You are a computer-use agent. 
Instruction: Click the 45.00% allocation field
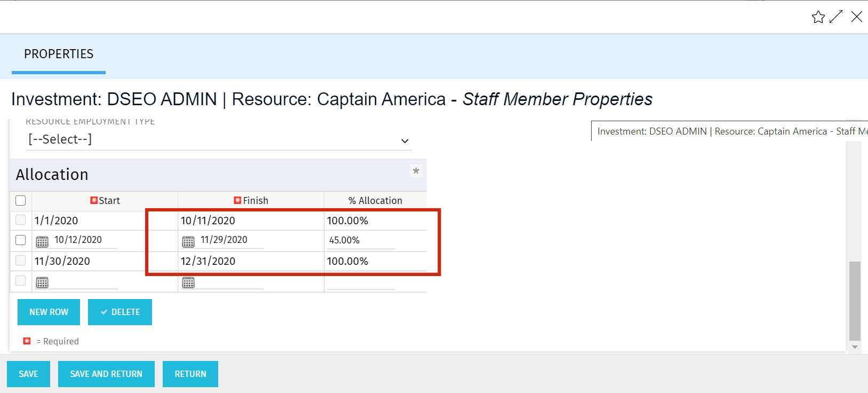pos(361,240)
